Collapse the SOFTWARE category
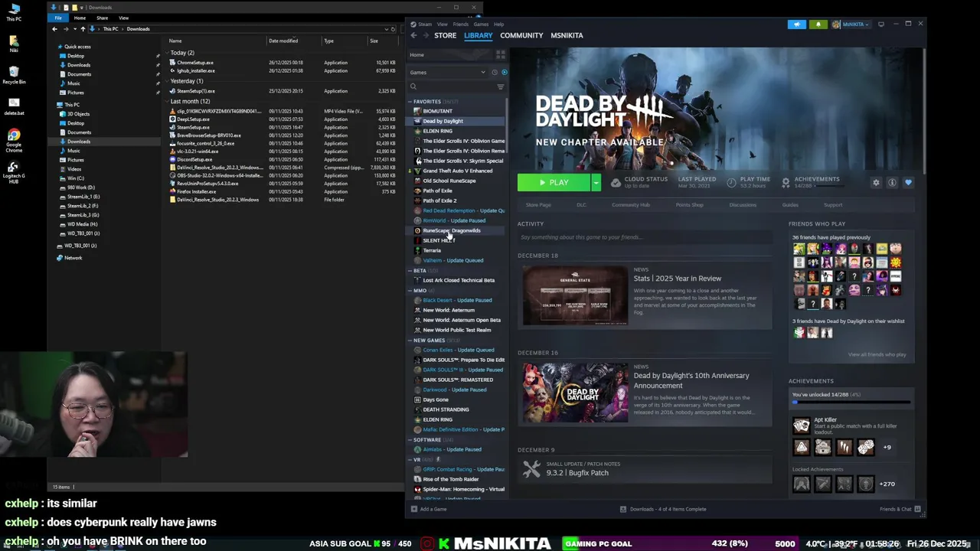Viewport: 980px width, 551px height. tap(410, 440)
